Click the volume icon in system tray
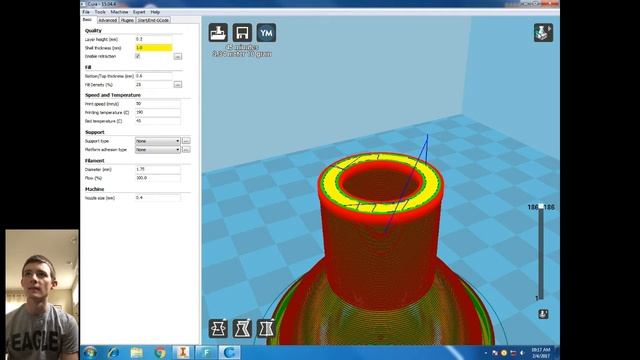This screenshot has width=640, height=360. click(x=522, y=353)
